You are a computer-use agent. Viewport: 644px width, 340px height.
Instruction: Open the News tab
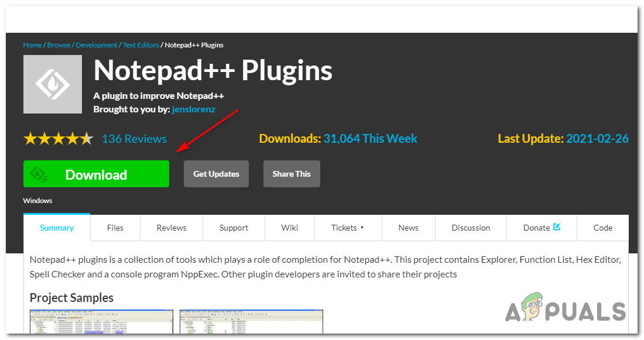click(408, 228)
